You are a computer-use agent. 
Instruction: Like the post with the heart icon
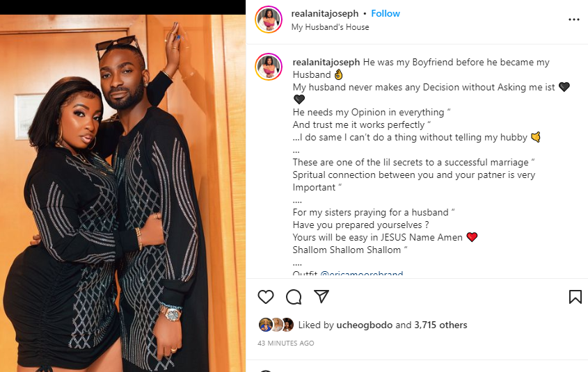(x=266, y=297)
